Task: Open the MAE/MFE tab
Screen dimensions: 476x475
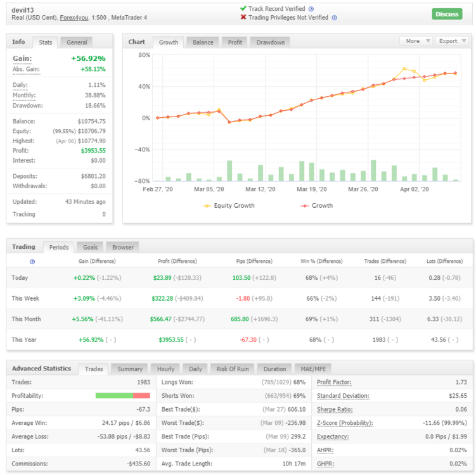Action: (x=313, y=369)
